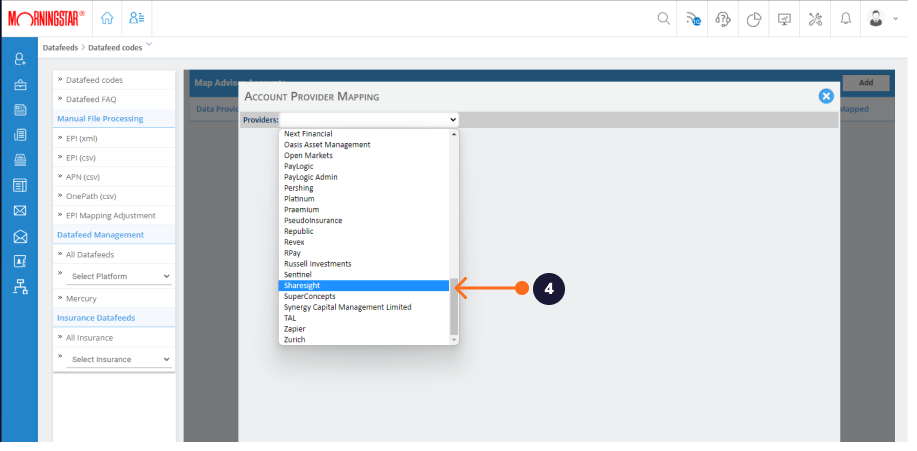Select Oasis Asset Management provider
Image resolution: width=917 pixels, height=451 pixels.
pyautogui.click(x=364, y=144)
